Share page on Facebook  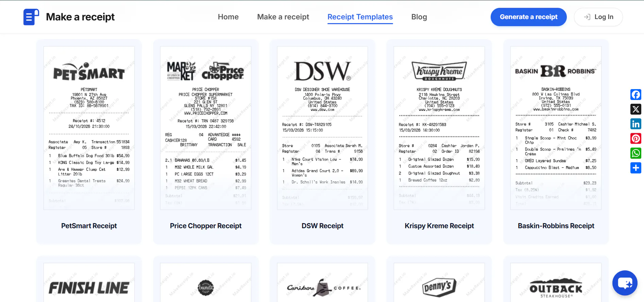pyautogui.click(x=635, y=95)
